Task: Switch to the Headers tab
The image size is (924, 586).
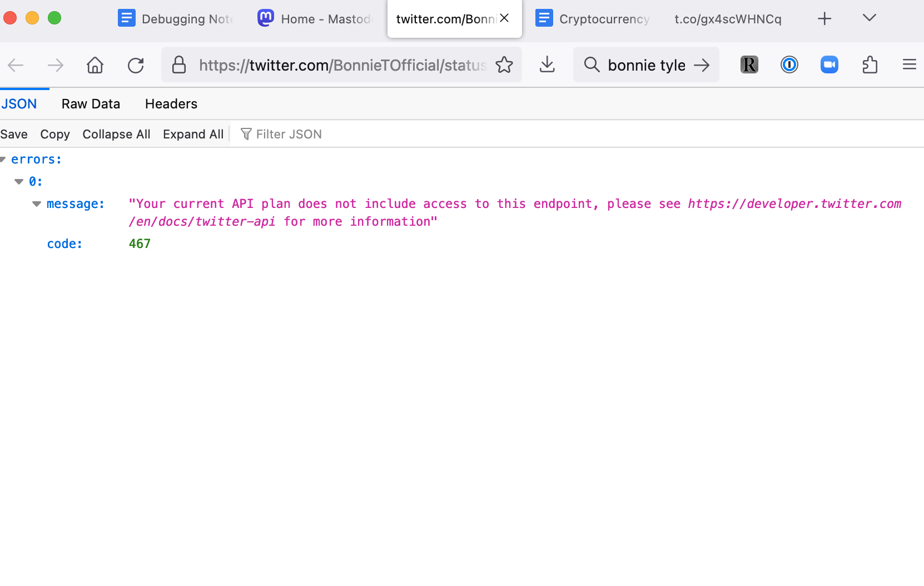Action: (171, 104)
